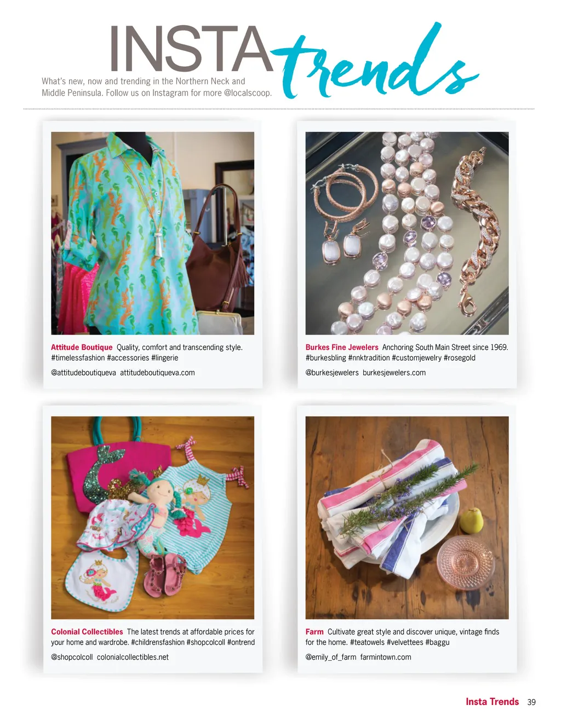Click the red Farm heading

(314, 632)
